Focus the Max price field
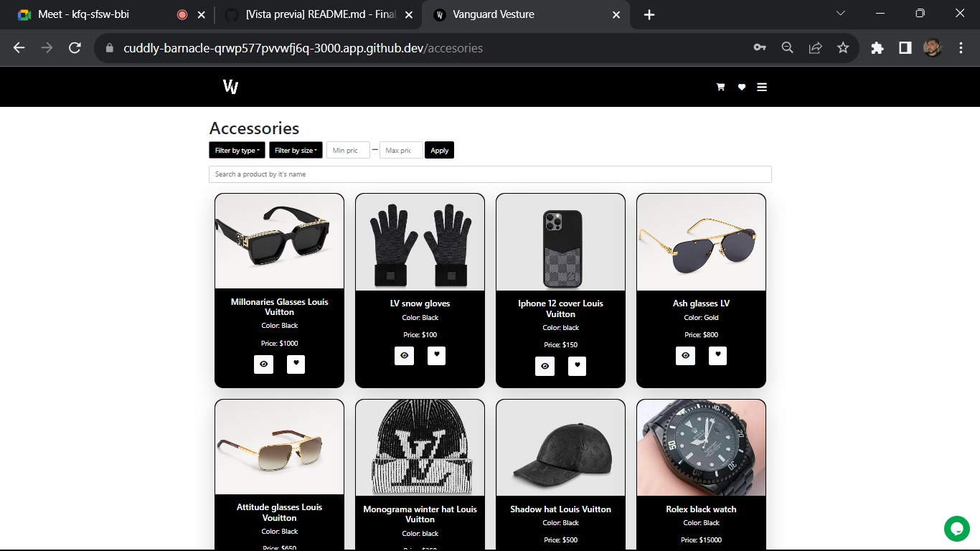980x551 pixels. click(401, 150)
